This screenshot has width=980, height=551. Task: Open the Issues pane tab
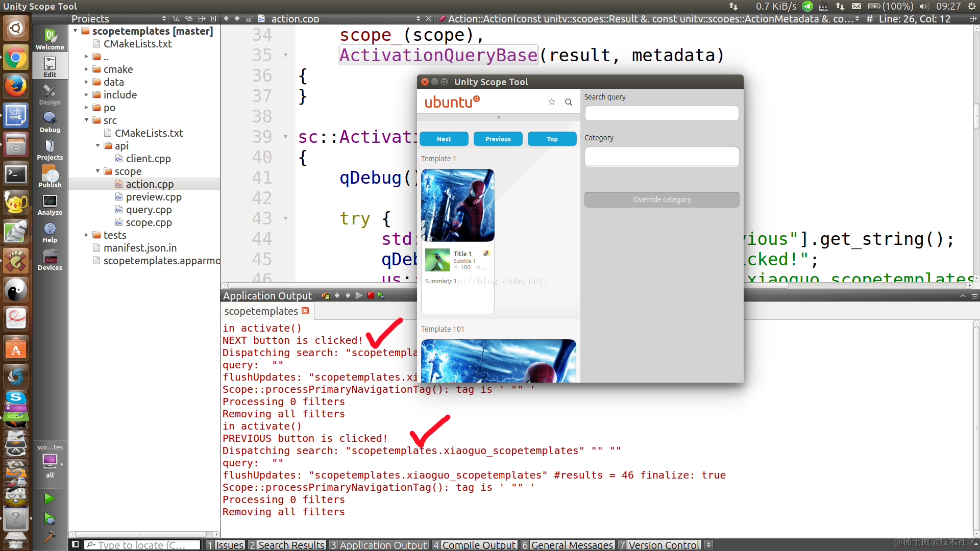[x=225, y=545]
